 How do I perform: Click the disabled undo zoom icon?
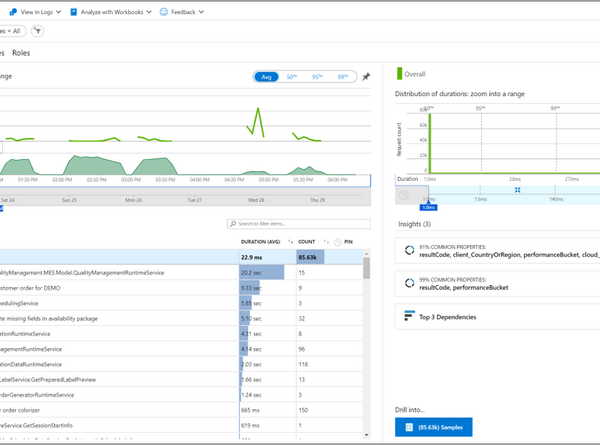pos(404,196)
